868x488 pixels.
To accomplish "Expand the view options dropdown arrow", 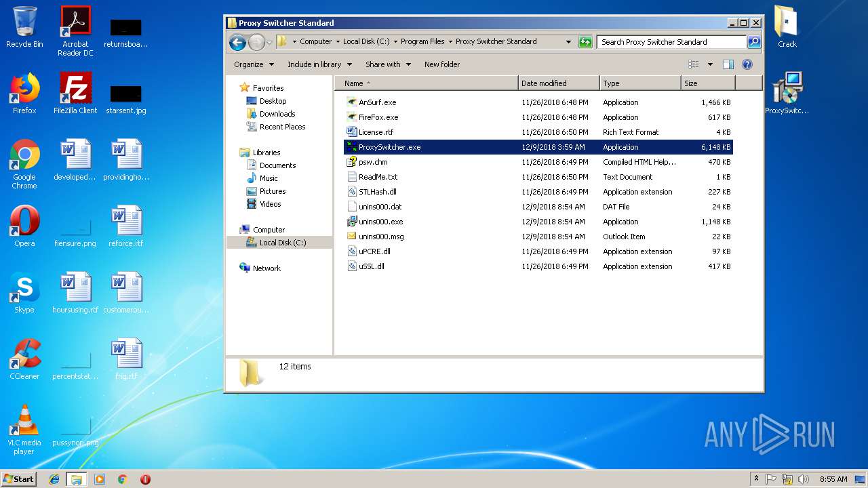I will 710,64.
